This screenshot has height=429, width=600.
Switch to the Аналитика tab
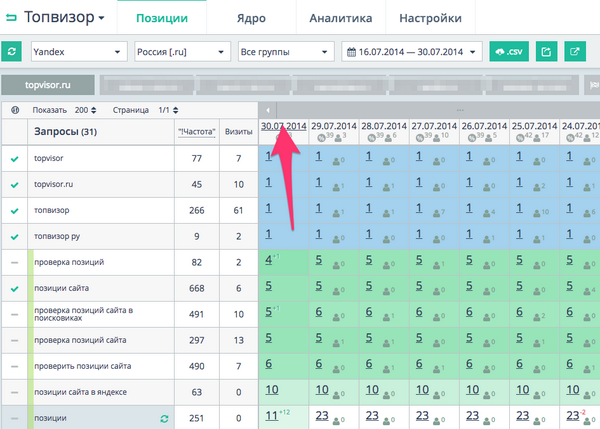point(341,18)
